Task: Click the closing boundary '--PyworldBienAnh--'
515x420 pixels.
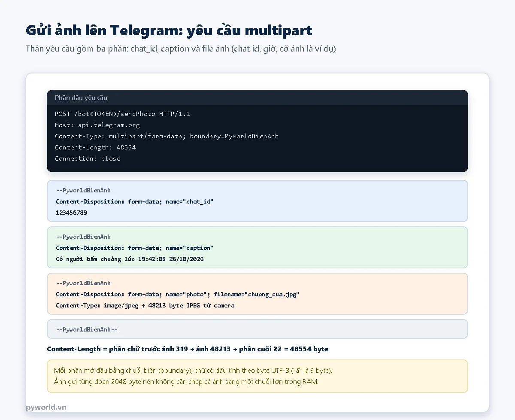Action: 87,329
